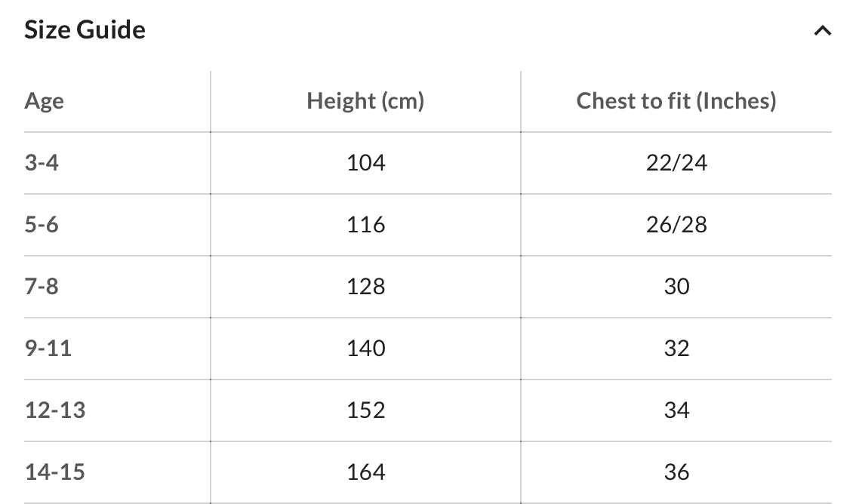Collapse the Size Guide chevron
This screenshot has height=504, width=856.
(822, 30)
